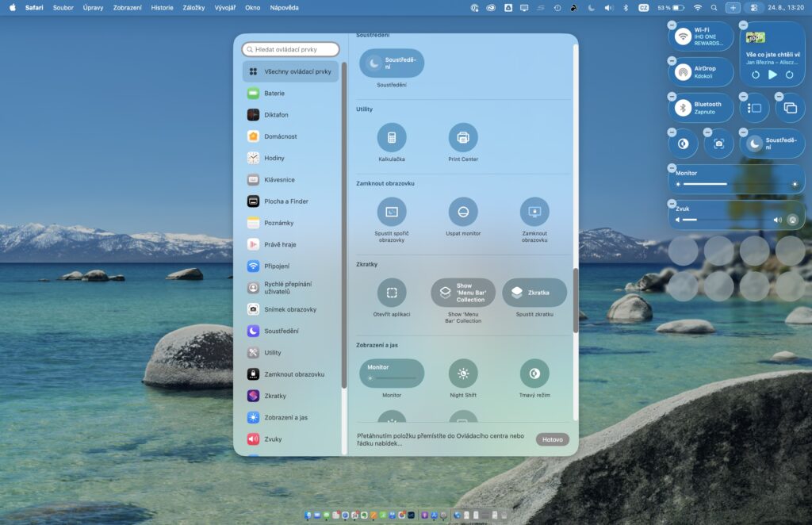
Task: Select Baterie in the controls sidebar
Action: (290, 94)
